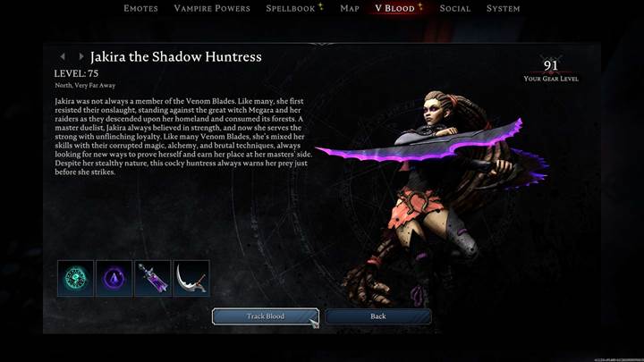Switch to the Spellbook tab
644x362 pixels.
coord(291,8)
